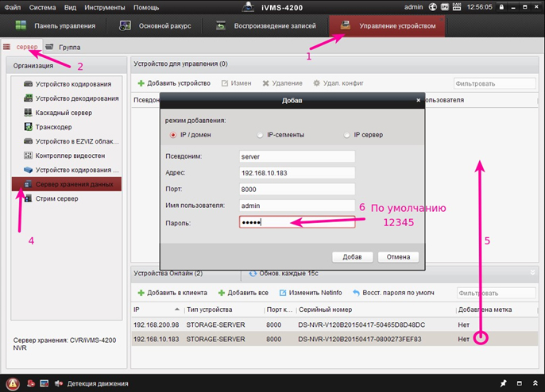Click the Отмена button
This screenshot has height=392, width=545.
tap(398, 257)
